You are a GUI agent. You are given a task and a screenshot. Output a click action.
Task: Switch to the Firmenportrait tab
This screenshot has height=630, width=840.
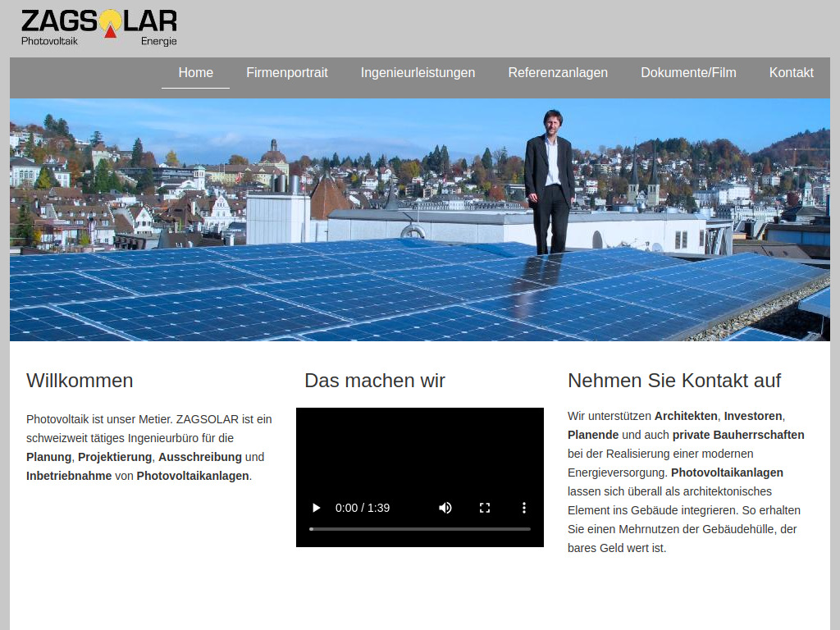287,72
